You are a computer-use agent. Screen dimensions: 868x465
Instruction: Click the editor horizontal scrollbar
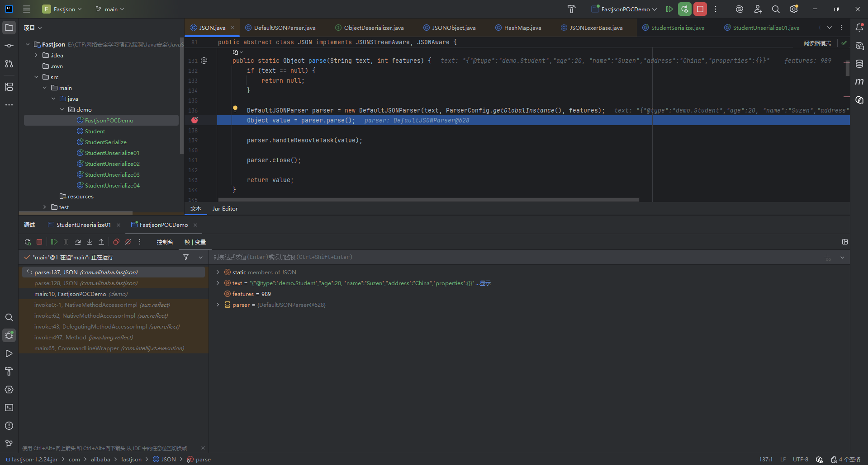[428, 199]
